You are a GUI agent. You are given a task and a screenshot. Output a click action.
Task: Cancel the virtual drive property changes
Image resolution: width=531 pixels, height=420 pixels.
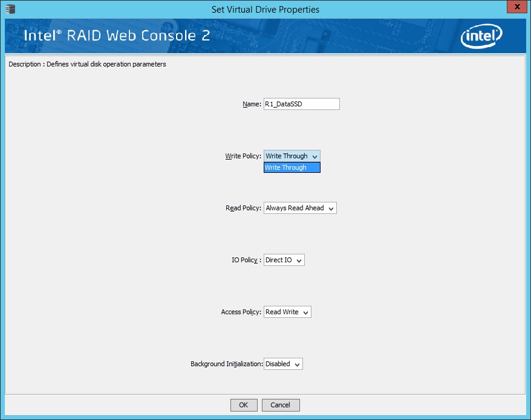click(280, 405)
